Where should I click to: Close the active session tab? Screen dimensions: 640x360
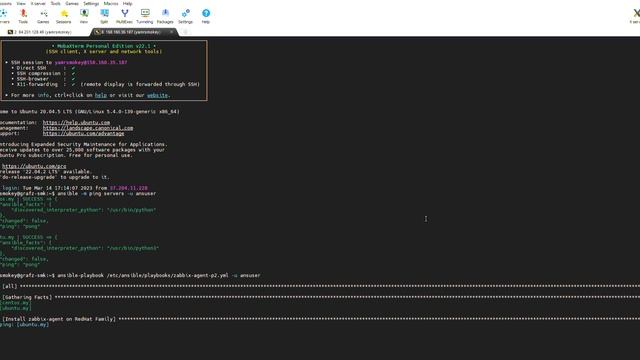[171, 32]
